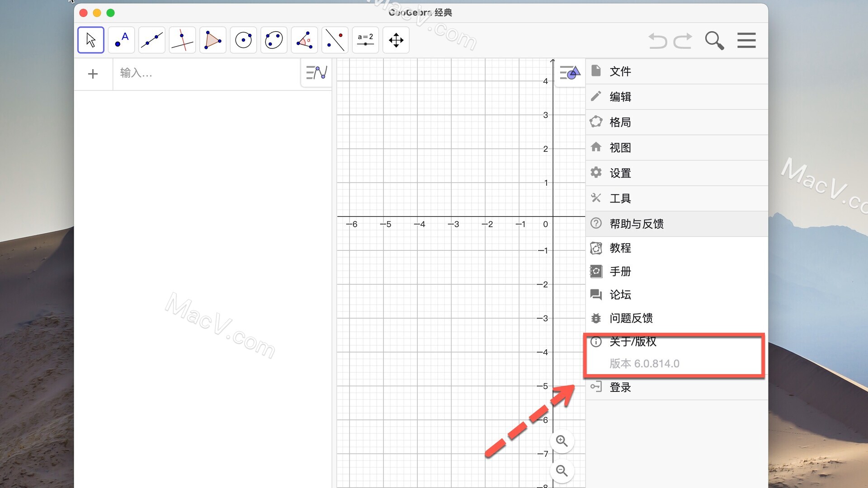The image size is (868, 488).
Task: Open the 论坛 forum entry
Action: click(x=677, y=295)
